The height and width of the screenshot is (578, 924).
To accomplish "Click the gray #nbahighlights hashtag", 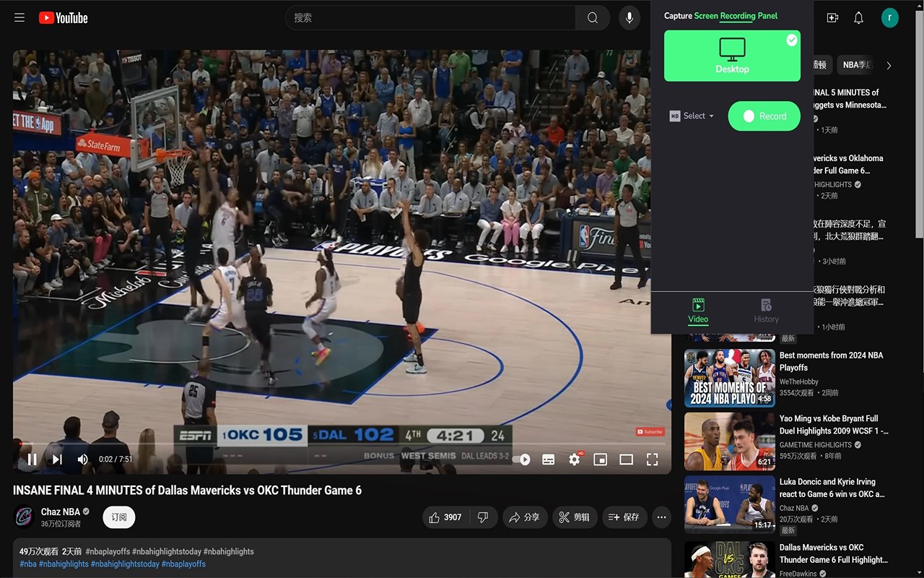I will 229,551.
